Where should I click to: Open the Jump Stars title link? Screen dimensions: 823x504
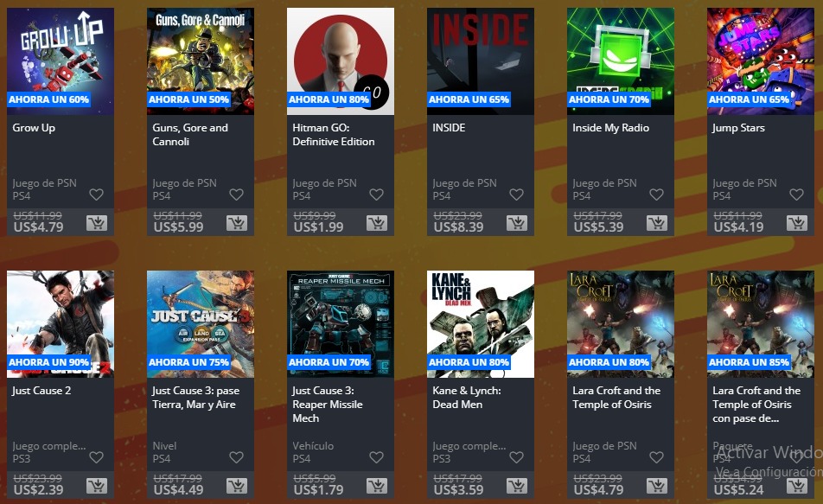pyautogui.click(x=738, y=128)
